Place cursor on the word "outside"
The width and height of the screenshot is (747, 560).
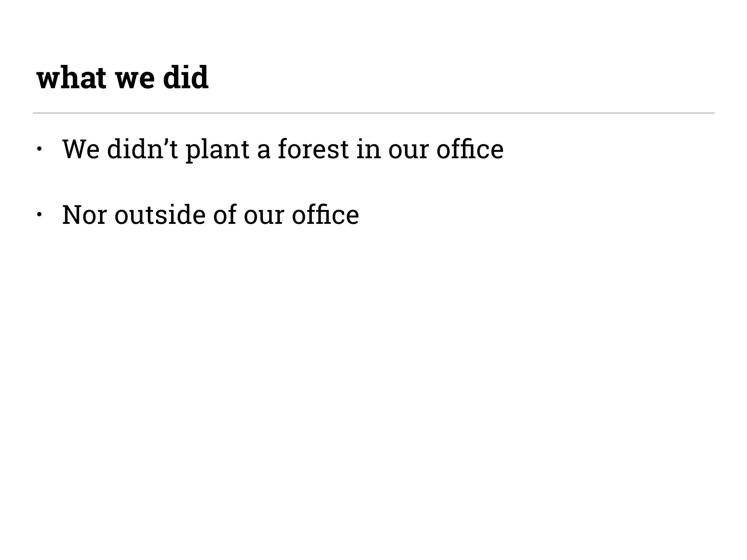point(160,214)
